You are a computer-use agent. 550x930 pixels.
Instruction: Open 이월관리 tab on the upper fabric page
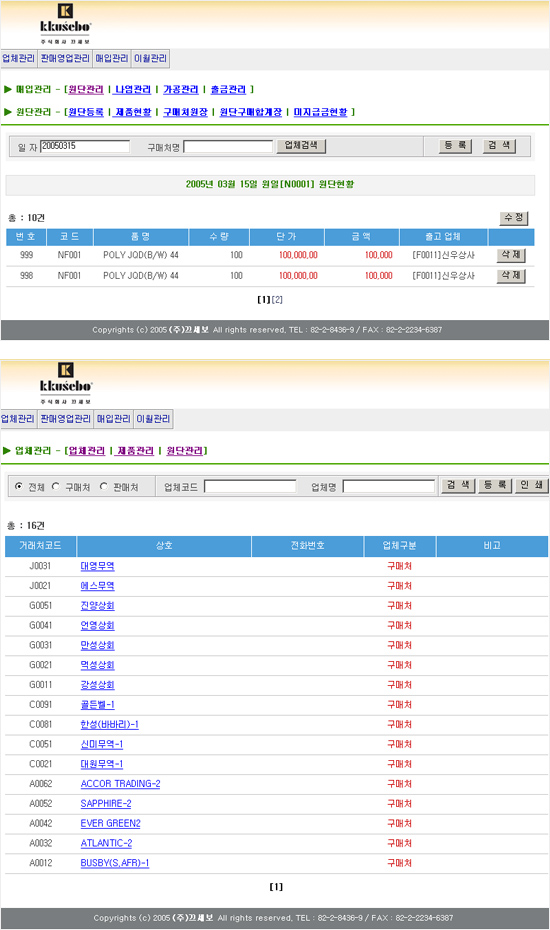coord(151,58)
